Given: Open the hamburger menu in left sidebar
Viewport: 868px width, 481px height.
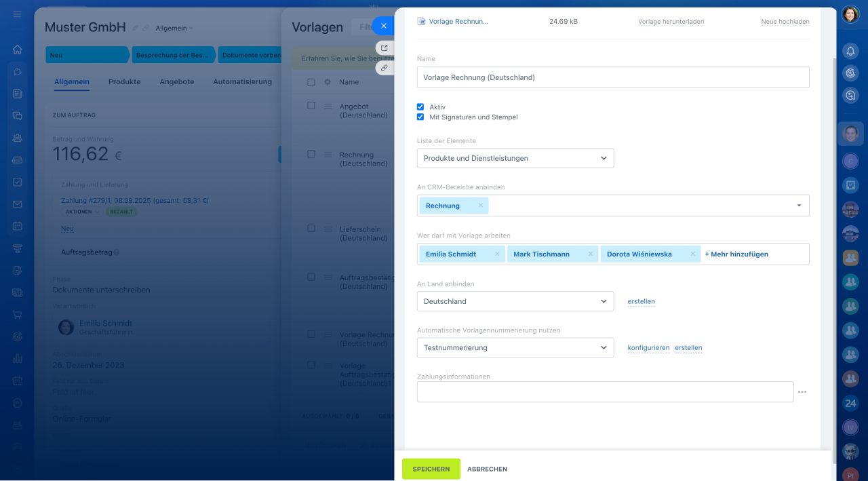Looking at the screenshot, I should pyautogui.click(x=18, y=14).
